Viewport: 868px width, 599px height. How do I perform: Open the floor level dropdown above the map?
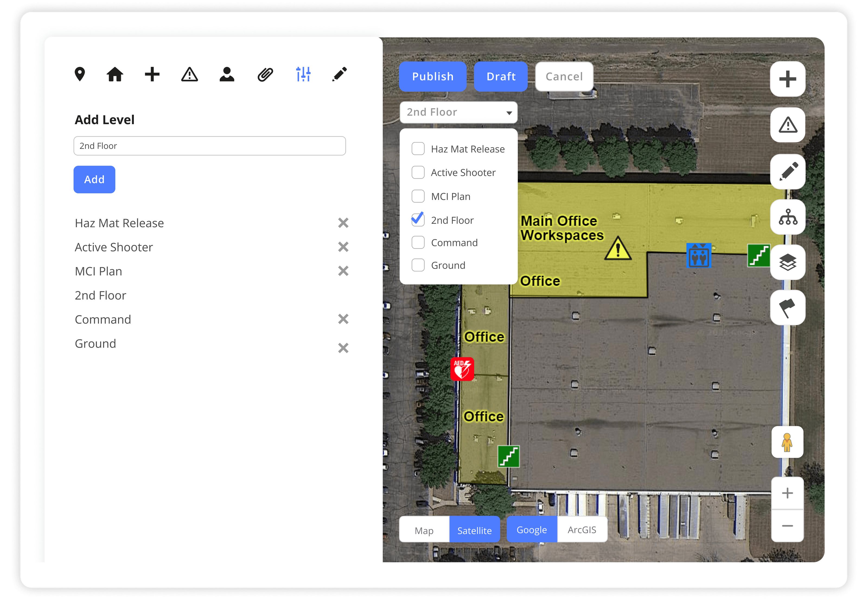458,112
